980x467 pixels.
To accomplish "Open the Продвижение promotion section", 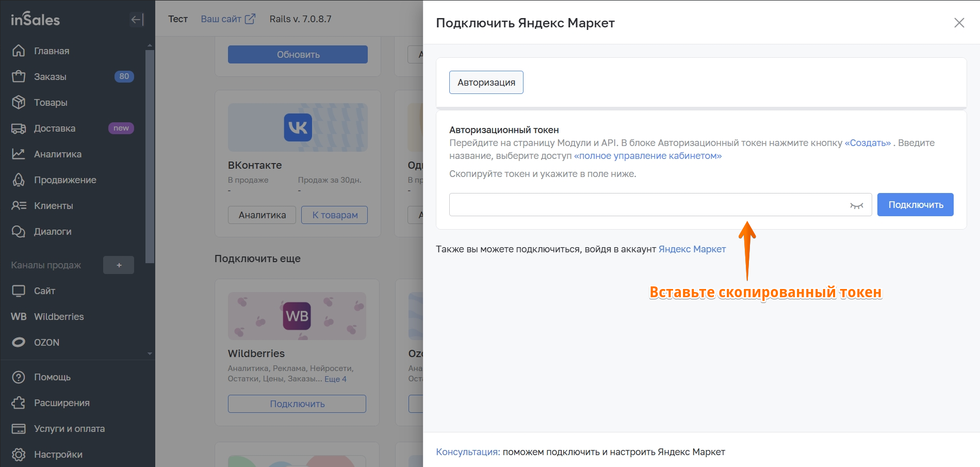I will point(65,180).
